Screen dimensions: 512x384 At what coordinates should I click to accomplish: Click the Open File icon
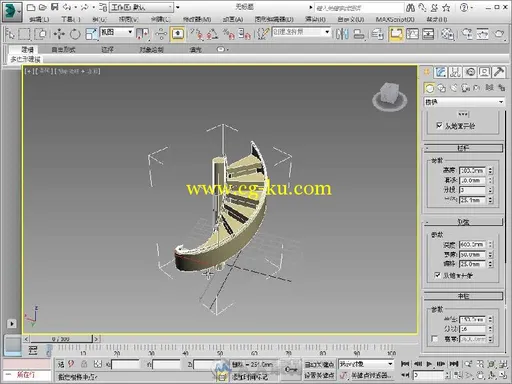coord(43,7)
